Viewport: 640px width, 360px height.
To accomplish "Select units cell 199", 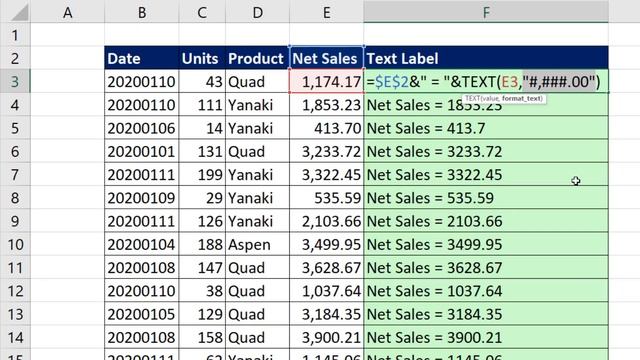I will click(202, 175).
